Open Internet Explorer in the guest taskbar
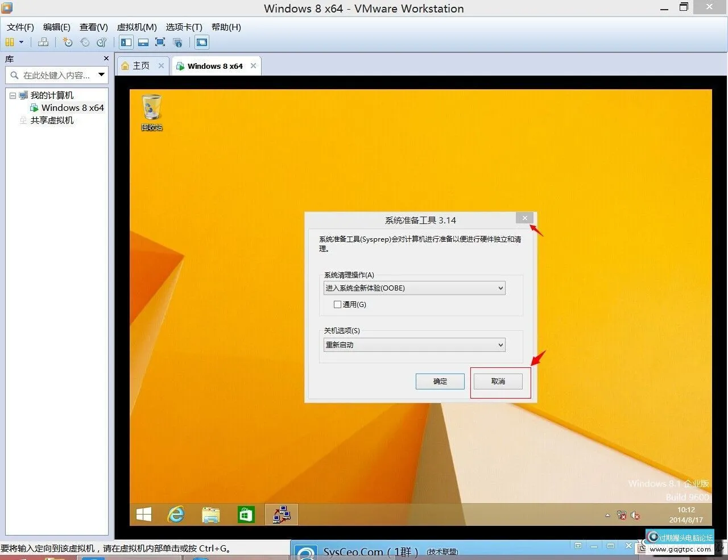728x560 pixels. [x=176, y=515]
